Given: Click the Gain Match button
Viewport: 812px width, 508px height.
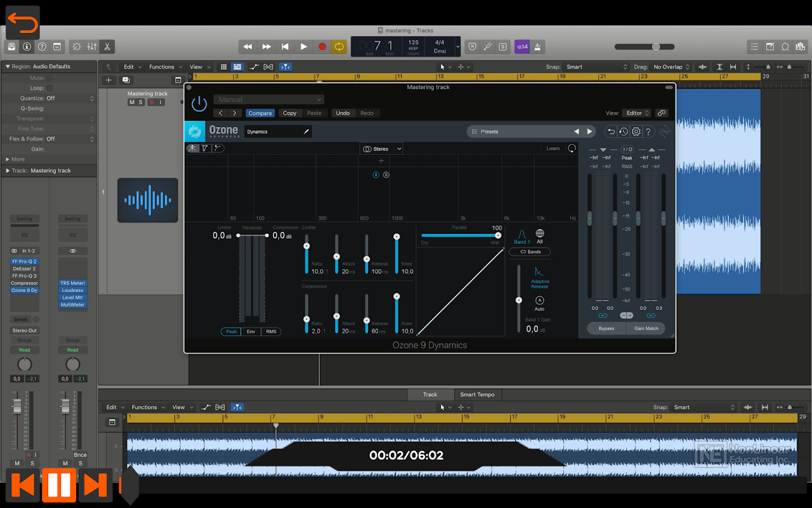Looking at the screenshot, I should [646, 328].
